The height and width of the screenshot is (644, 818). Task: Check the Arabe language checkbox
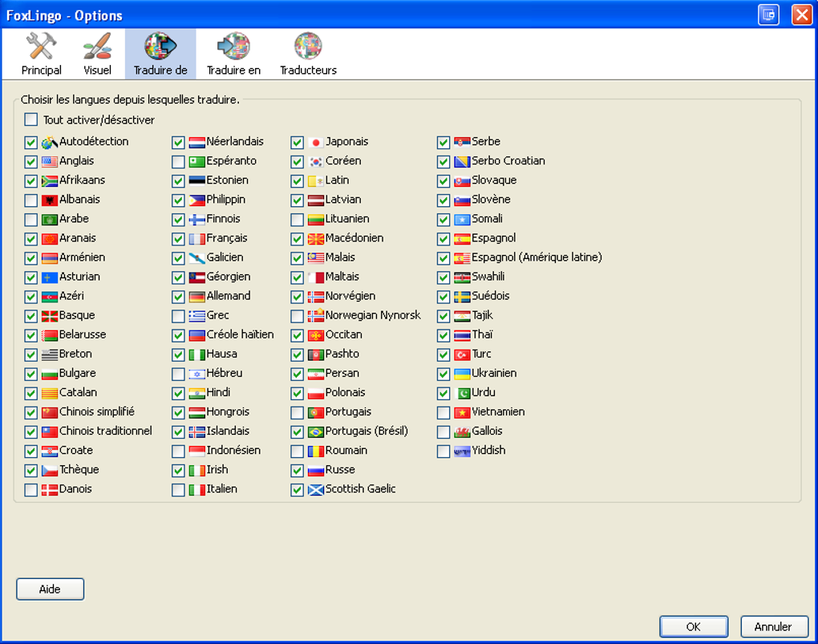30,219
